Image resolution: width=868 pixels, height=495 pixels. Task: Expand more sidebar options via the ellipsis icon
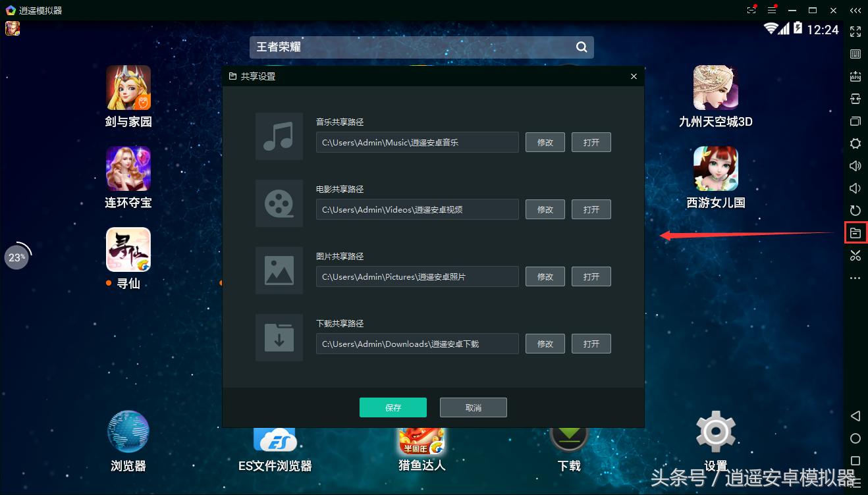point(855,276)
